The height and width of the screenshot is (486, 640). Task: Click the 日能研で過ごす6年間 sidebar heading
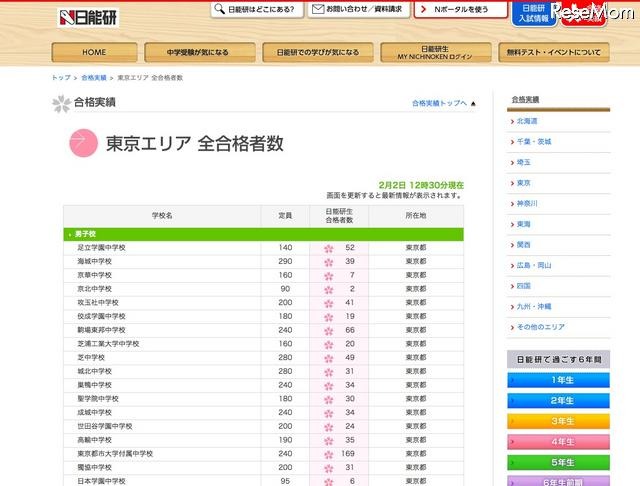coord(559,360)
